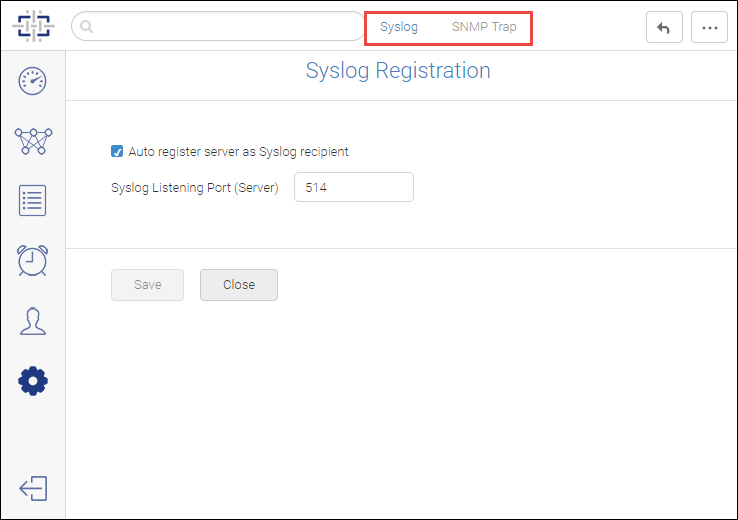The width and height of the screenshot is (738, 520).
Task: Open the user profile icon in sidebar
Action: (x=33, y=321)
